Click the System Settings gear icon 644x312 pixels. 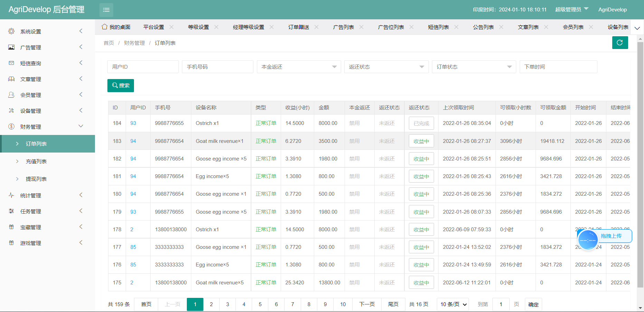pyautogui.click(x=11, y=31)
